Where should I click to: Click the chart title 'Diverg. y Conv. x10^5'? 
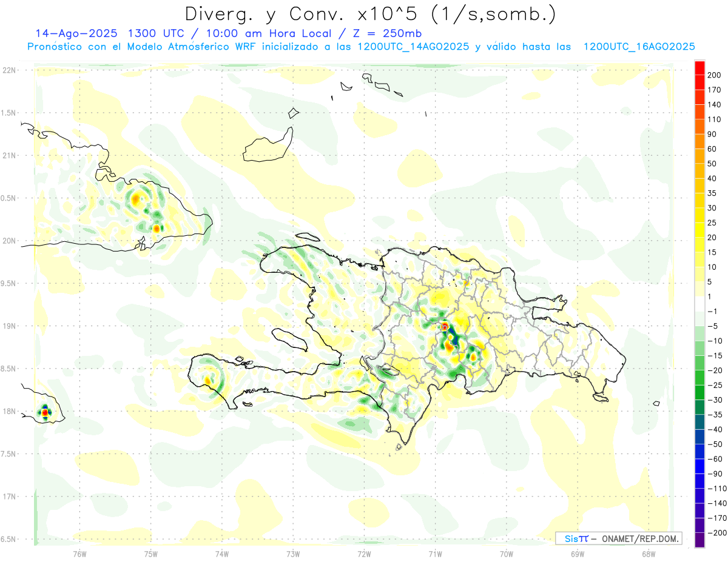[x=302, y=13]
